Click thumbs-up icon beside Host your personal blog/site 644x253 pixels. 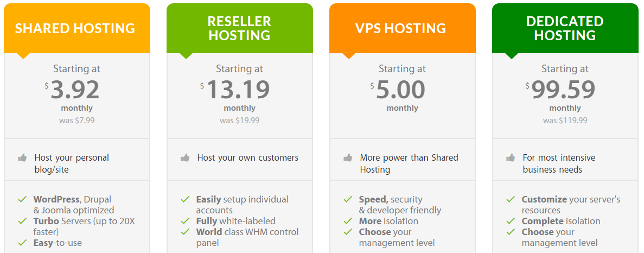point(22,158)
